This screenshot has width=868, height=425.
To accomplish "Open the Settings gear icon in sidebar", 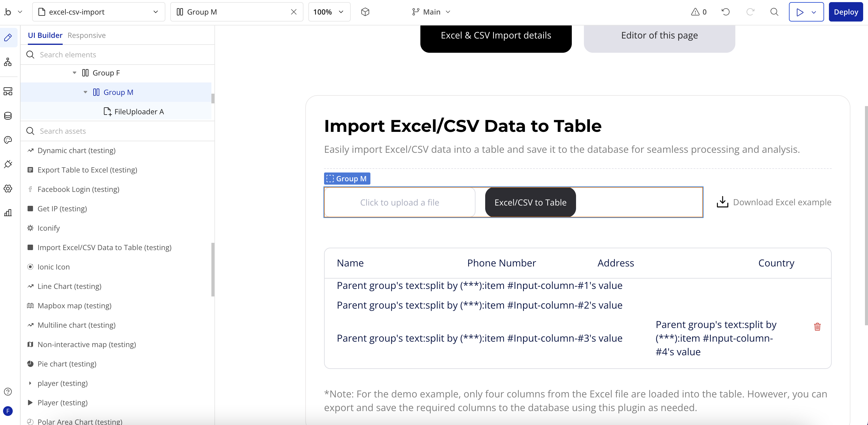I will coord(8,189).
